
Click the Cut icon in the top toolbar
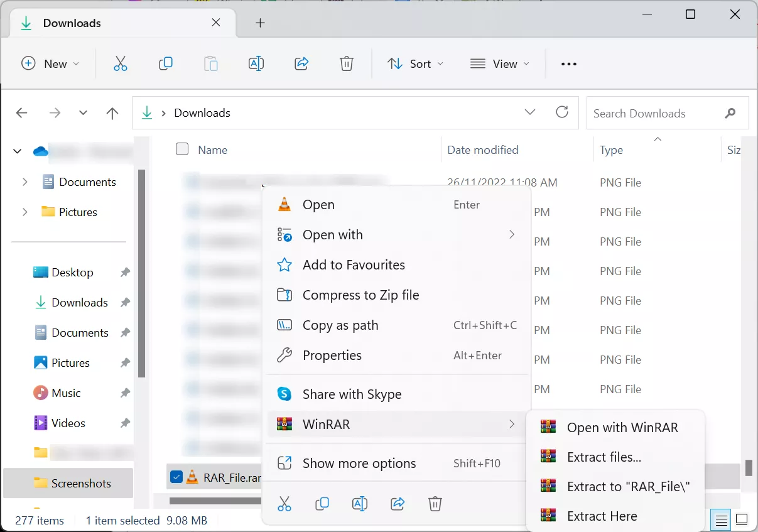(121, 63)
